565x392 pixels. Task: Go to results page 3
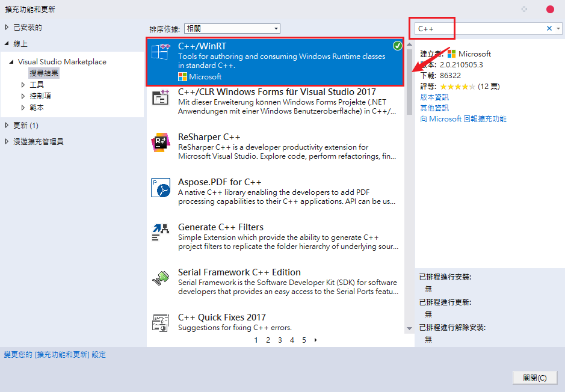[x=280, y=340]
